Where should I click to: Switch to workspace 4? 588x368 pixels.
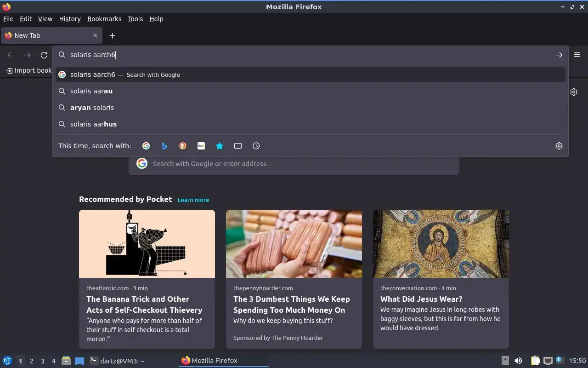pos(53,361)
